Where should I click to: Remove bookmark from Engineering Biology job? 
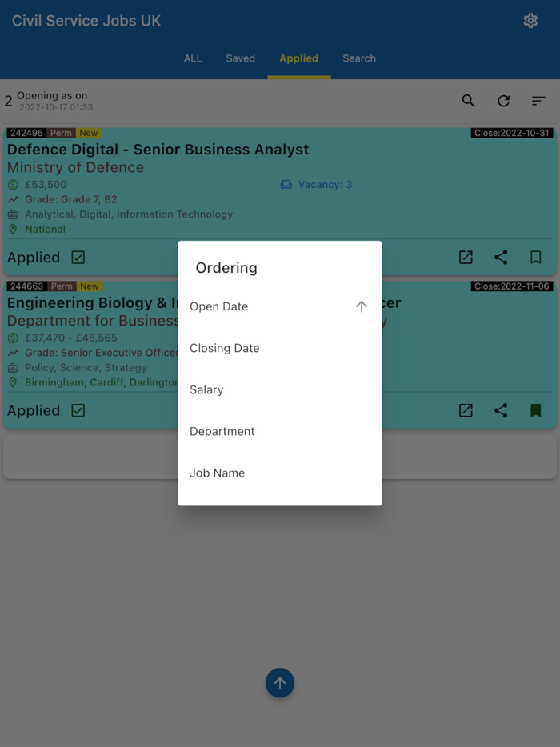tap(536, 410)
